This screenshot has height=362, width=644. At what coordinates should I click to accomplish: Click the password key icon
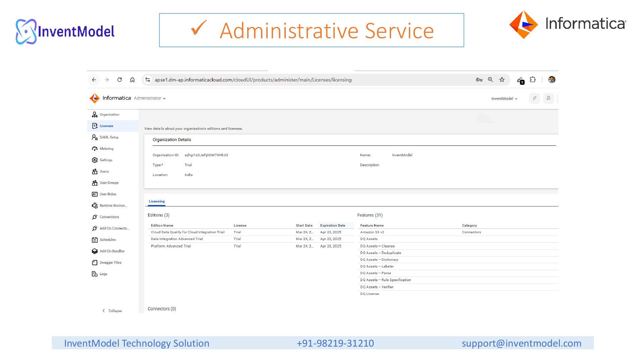pyautogui.click(x=479, y=80)
